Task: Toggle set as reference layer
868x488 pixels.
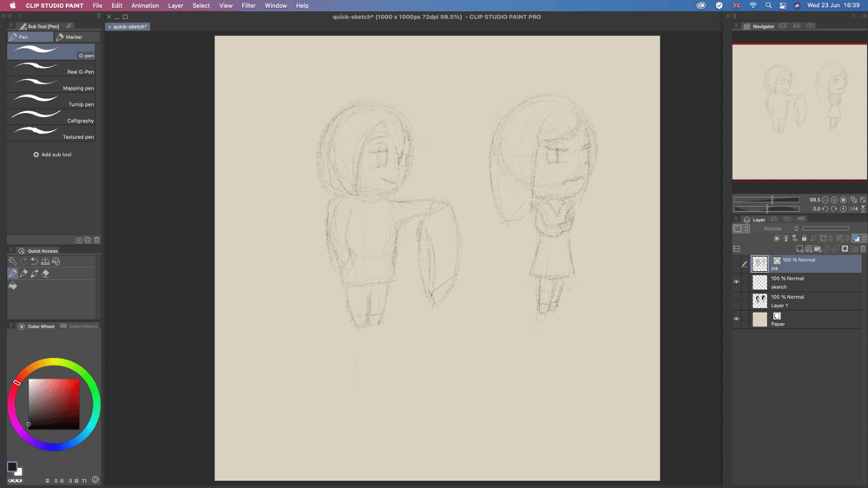Action: 786,238
